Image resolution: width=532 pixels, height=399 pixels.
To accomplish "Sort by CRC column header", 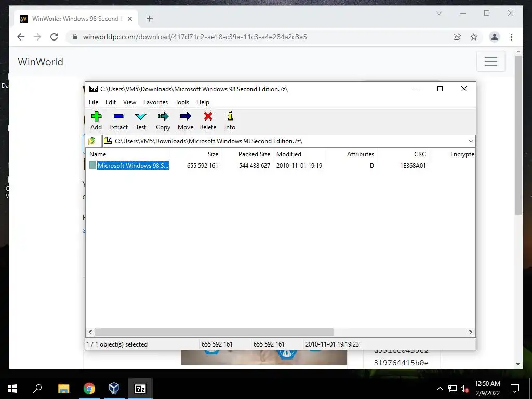I will click(x=403, y=154).
